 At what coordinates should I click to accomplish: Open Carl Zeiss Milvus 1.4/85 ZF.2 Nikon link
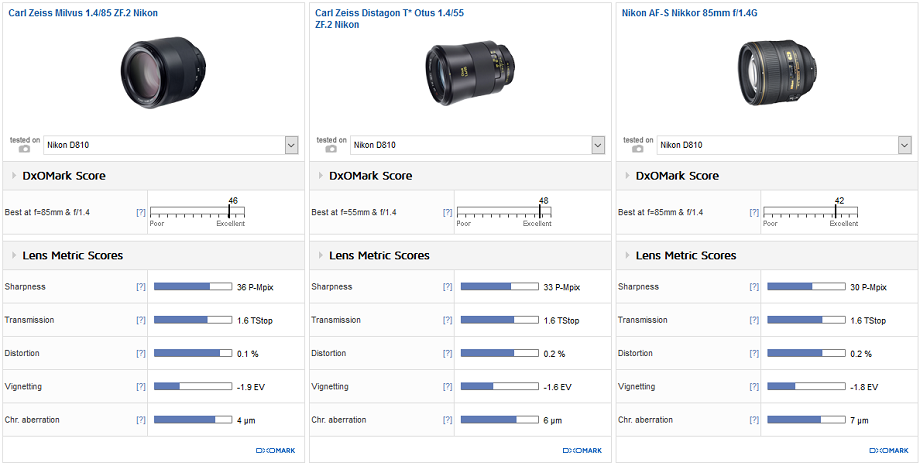tap(83, 12)
